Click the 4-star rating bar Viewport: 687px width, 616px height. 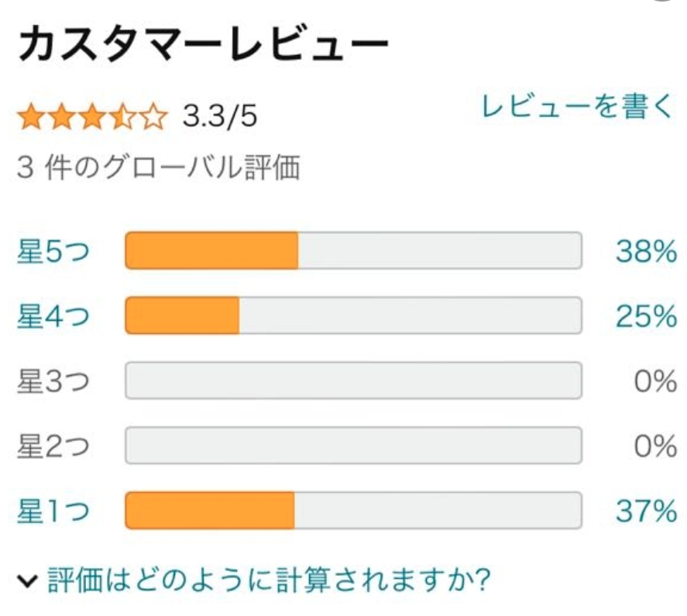tap(353, 316)
